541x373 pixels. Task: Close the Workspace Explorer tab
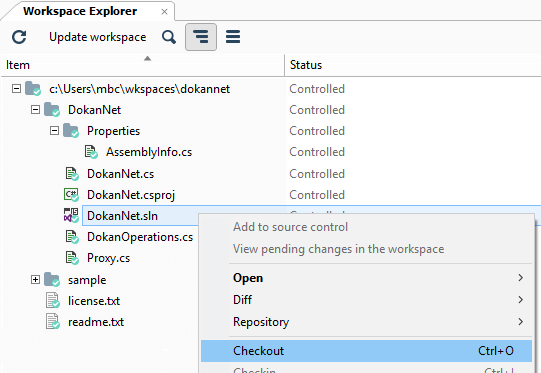(x=165, y=12)
